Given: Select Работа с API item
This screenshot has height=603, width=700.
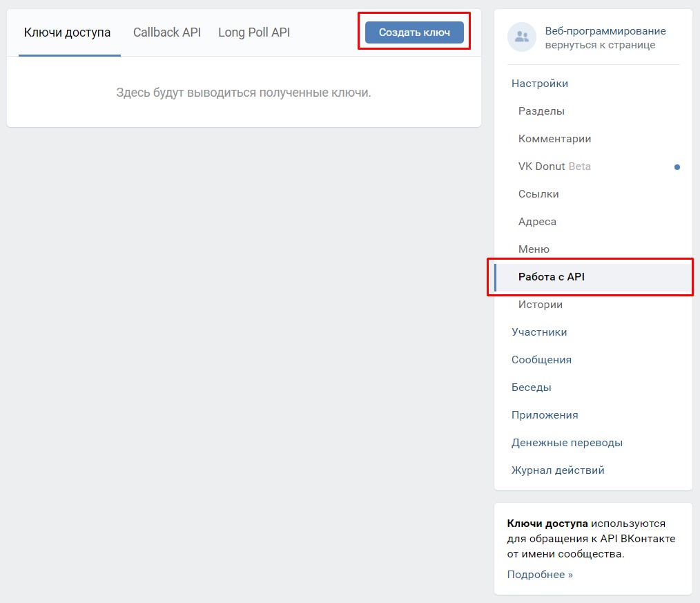Looking at the screenshot, I should [x=552, y=277].
